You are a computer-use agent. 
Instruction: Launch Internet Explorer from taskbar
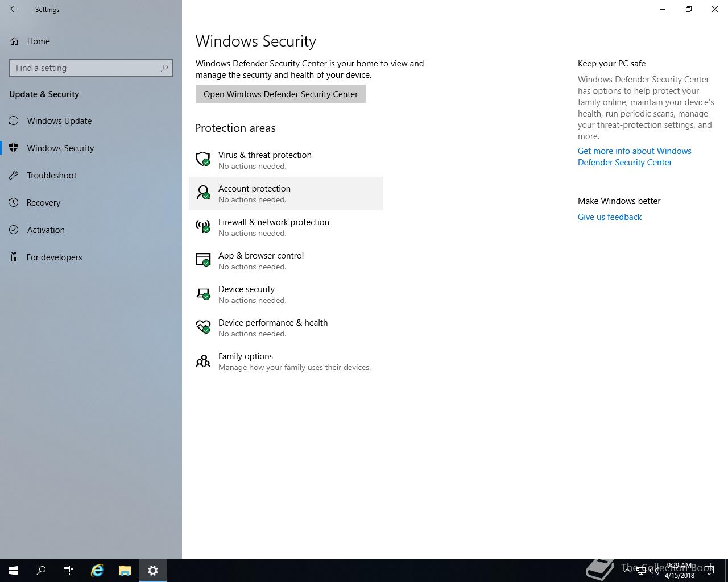pyautogui.click(x=97, y=571)
